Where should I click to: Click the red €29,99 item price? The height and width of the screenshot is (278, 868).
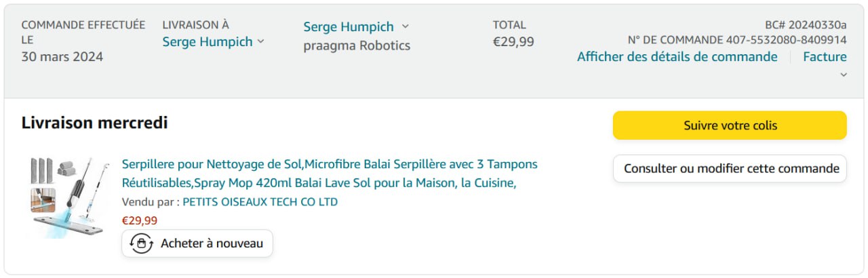point(139,220)
